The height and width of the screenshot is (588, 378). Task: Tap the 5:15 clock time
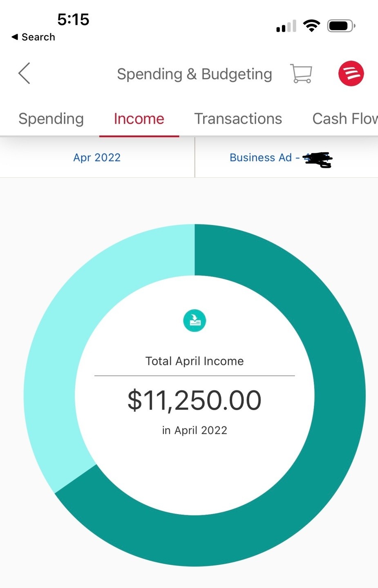(73, 20)
